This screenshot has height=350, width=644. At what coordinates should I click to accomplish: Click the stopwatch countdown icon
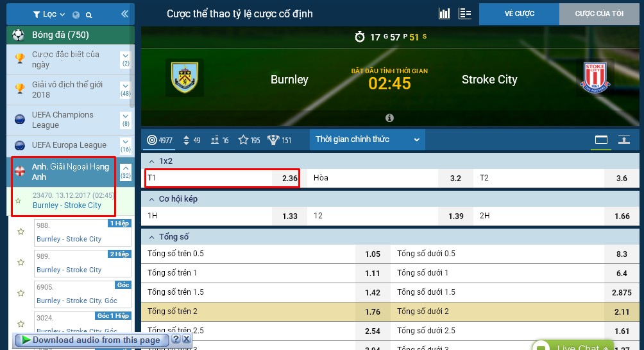(x=359, y=37)
